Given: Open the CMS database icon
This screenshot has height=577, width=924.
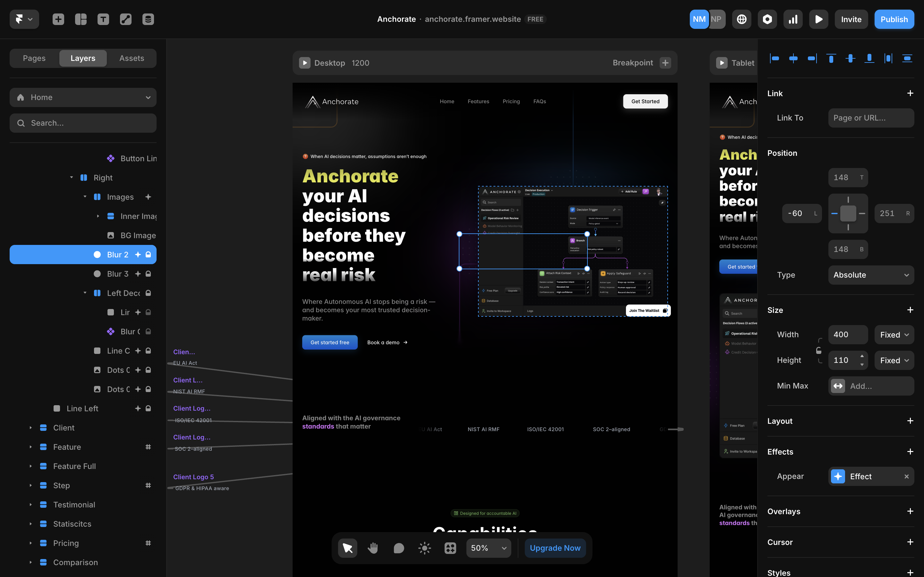Looking at the screenshot, I should coord(148,19).
